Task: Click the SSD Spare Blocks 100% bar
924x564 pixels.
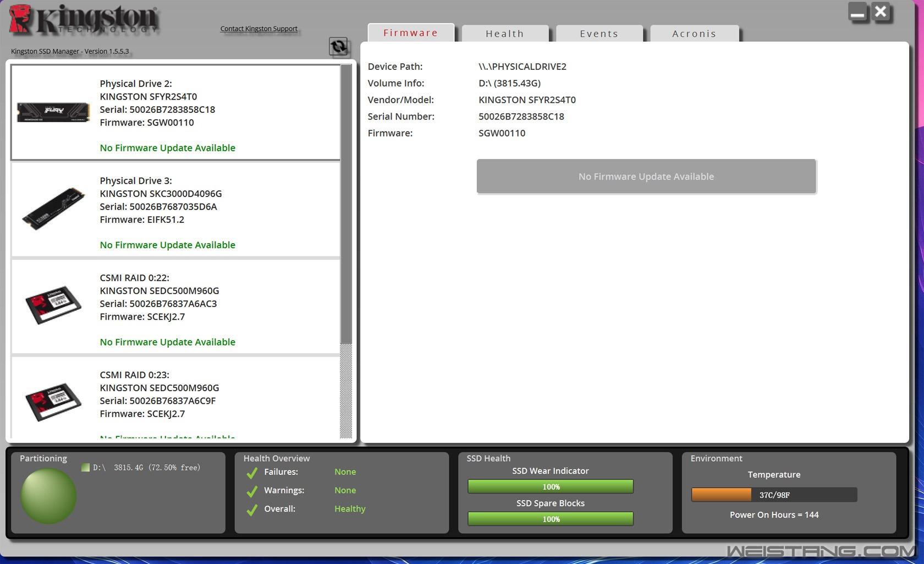Action: coord(551,519)
